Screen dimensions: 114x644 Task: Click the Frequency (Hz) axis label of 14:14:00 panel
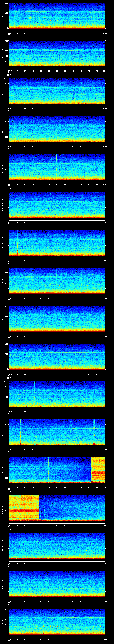[3, 16]
